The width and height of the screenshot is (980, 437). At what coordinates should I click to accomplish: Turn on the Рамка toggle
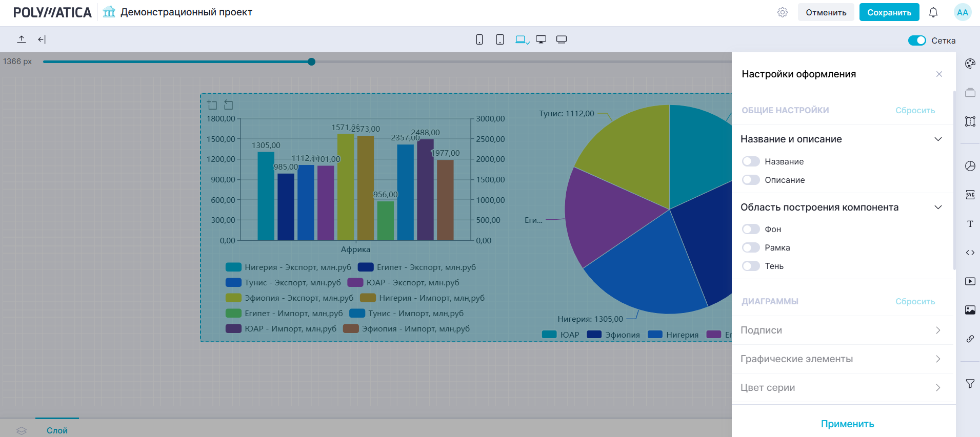[751, 247]
